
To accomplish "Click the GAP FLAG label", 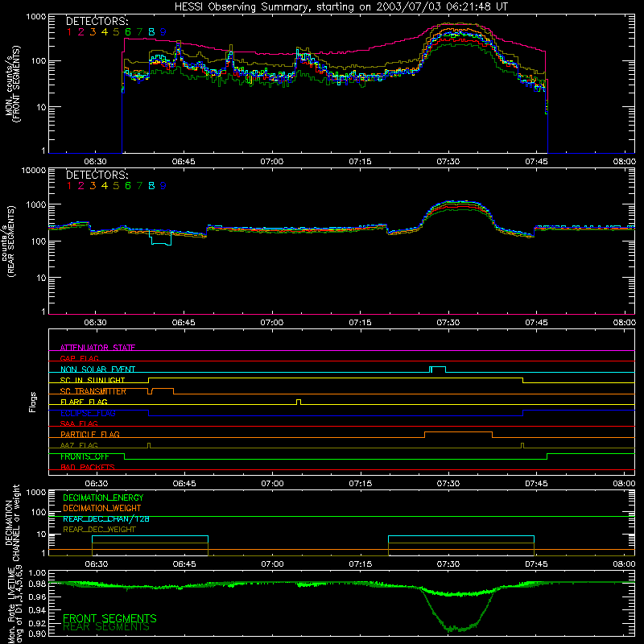I will click(79, 358).
